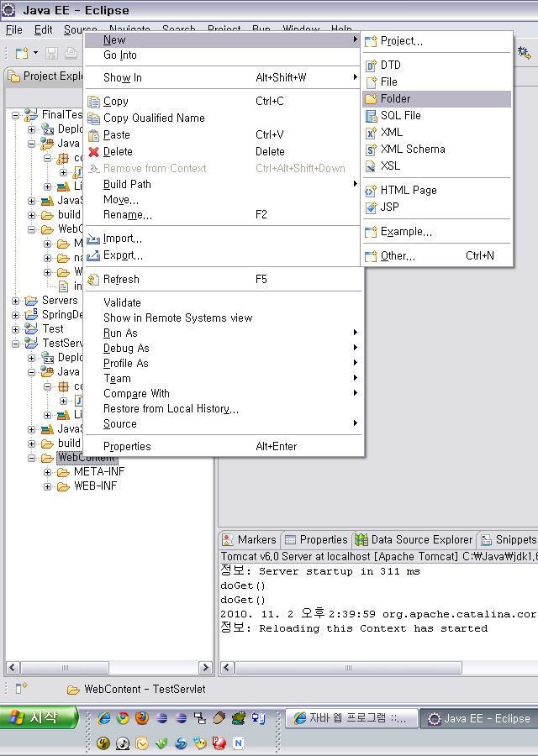Open the Build Path submenu
The image size is (538, 756).
tap(223, 184)
